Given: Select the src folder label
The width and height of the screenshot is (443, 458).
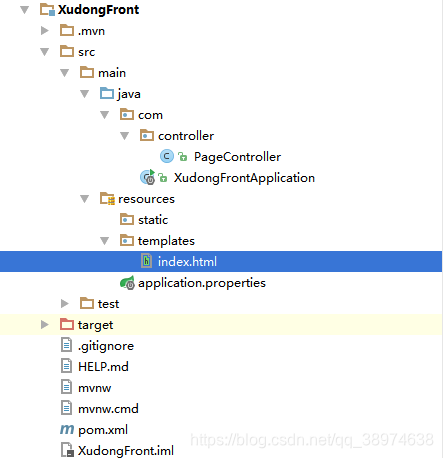Looking at the screenshot, I should (87, 52).
